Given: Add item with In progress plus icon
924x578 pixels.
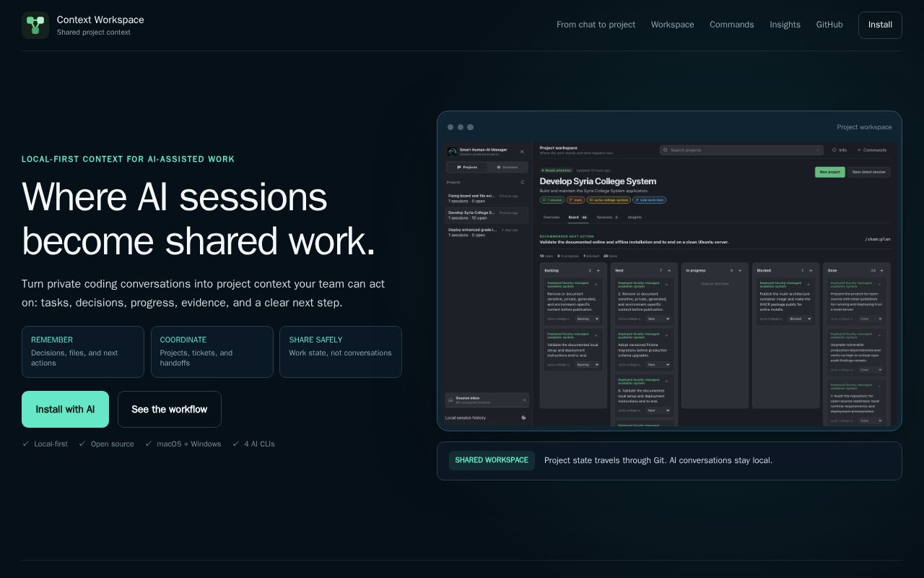Looking at the screenshot, I should tap(739, 270).
